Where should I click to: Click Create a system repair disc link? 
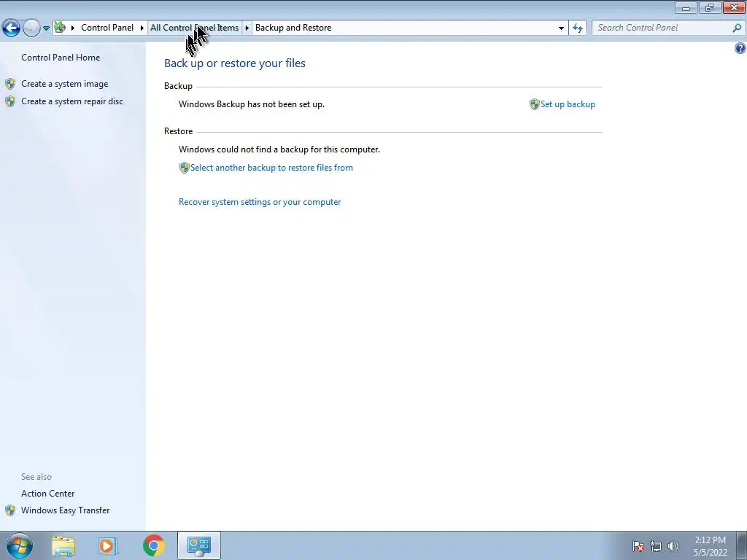[72, 101]
